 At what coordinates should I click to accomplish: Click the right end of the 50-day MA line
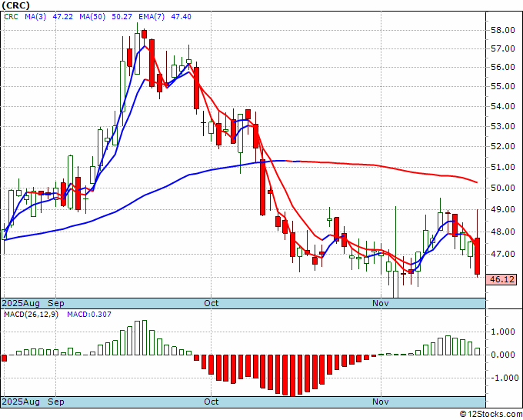coord(477,182)
